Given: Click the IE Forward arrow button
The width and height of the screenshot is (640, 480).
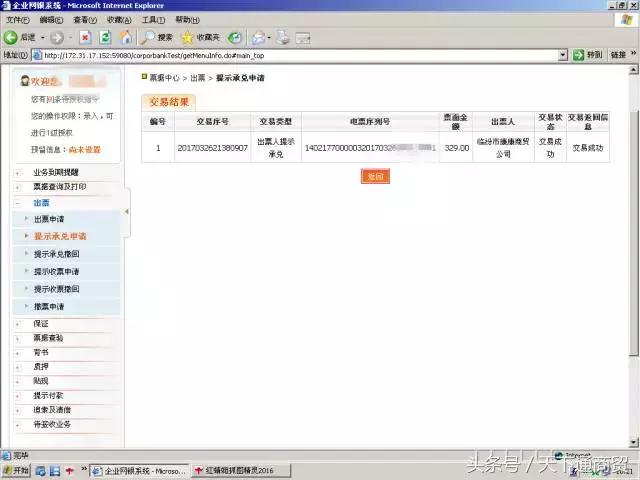Looking at the screenshot, I should 57,38.
